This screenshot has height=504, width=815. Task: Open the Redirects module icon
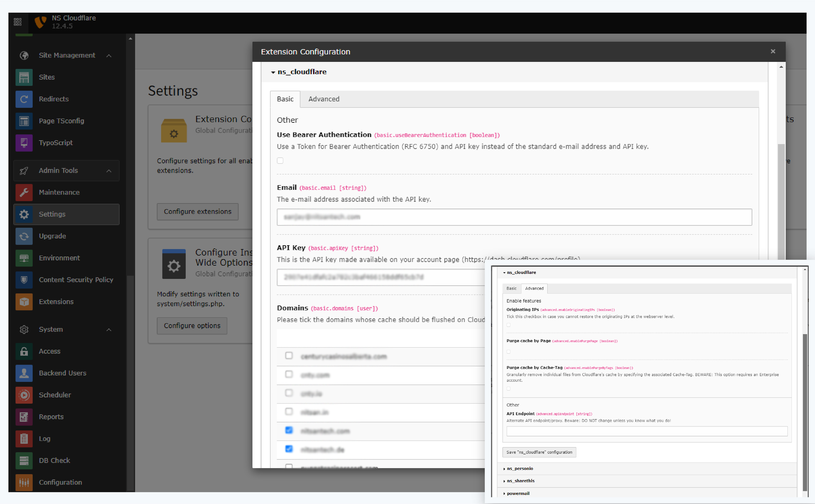(x=24, y=99)
